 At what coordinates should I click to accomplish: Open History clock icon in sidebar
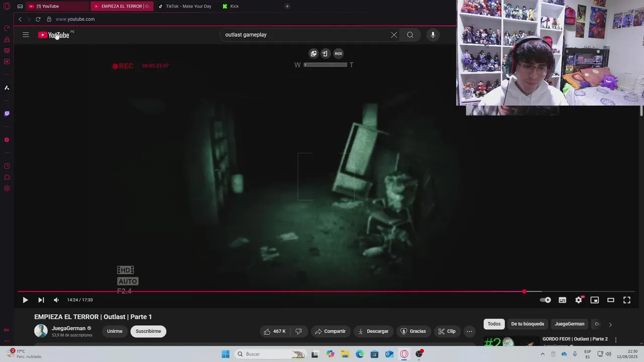pos(7,166)
